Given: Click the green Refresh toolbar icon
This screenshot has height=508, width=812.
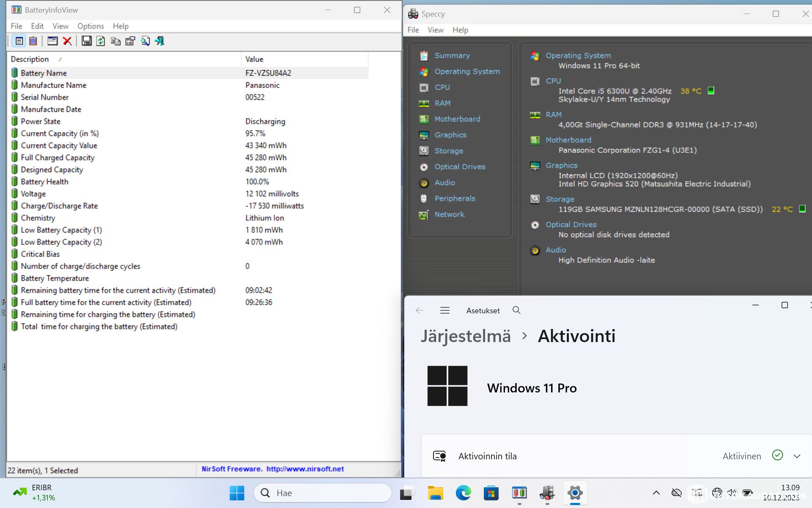Looking at the screenshot, I should [x=101, y=41].
